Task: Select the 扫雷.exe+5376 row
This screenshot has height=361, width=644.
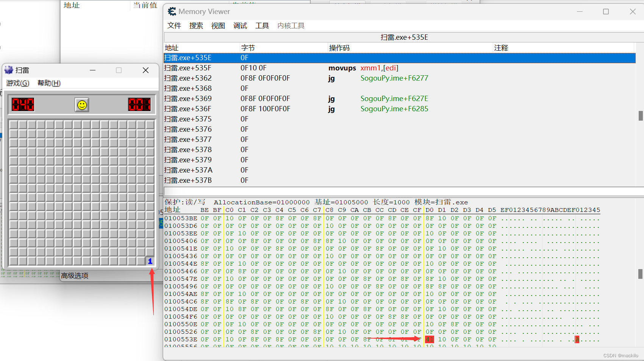Action: 400,129
